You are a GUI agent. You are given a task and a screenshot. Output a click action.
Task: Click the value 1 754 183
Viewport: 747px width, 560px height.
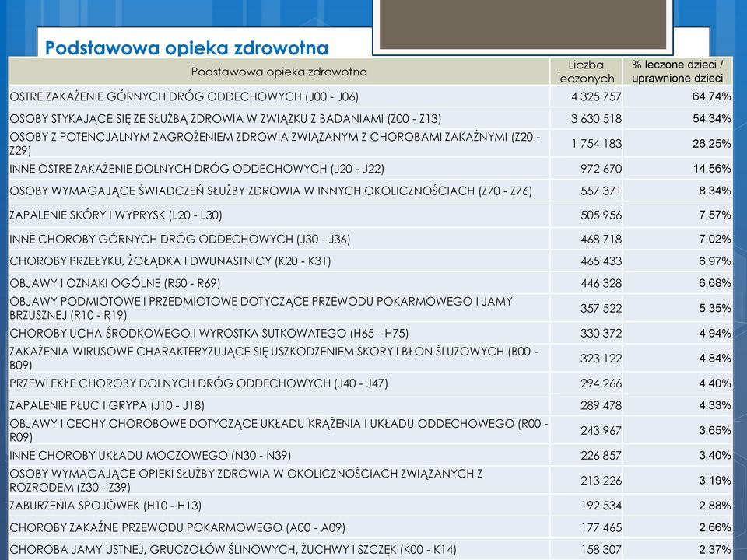597,143
